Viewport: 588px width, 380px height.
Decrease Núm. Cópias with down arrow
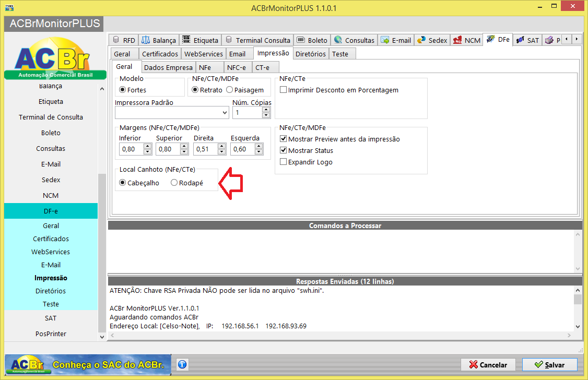point(266,115)
